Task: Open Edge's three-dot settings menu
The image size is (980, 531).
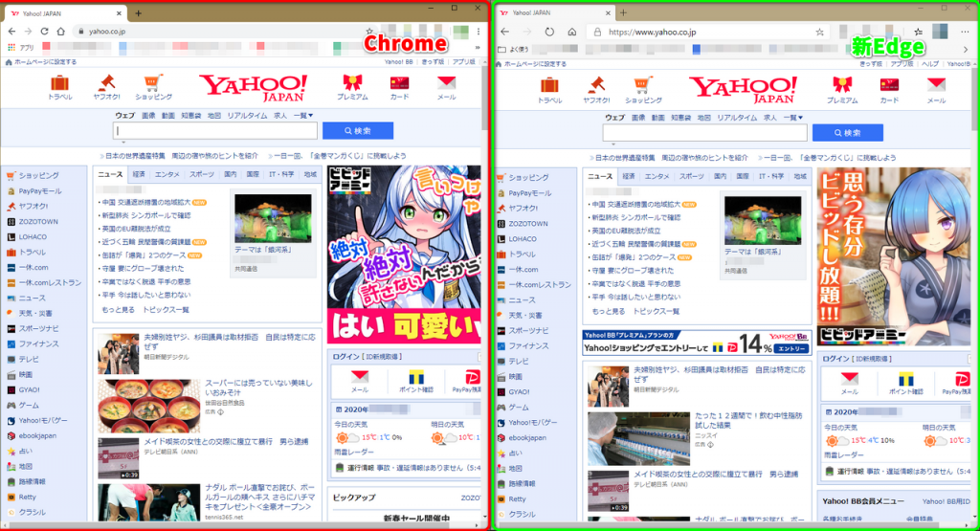Action: 967,32
